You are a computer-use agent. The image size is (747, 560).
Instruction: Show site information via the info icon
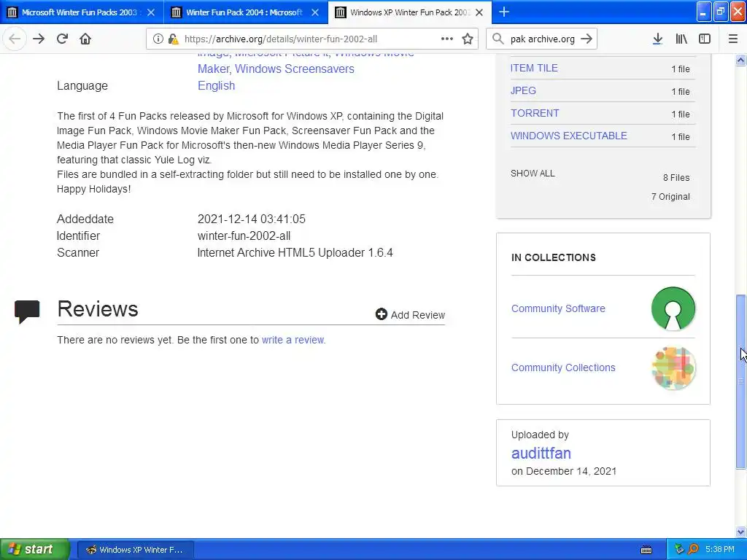tap(158, 39)
